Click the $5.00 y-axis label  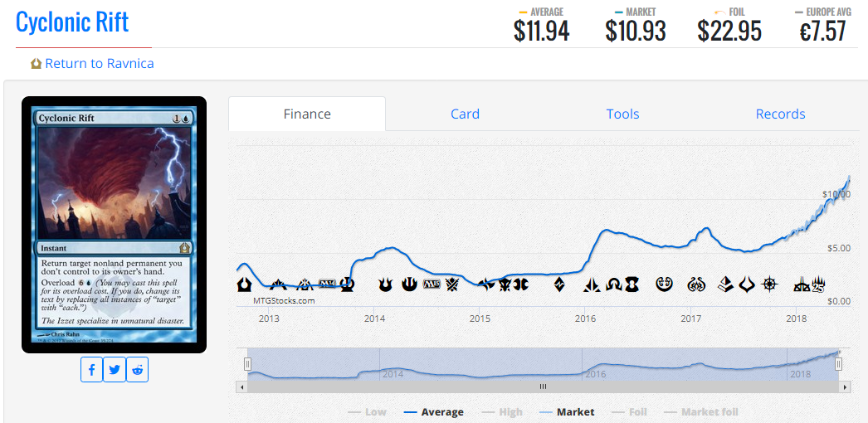839,248
